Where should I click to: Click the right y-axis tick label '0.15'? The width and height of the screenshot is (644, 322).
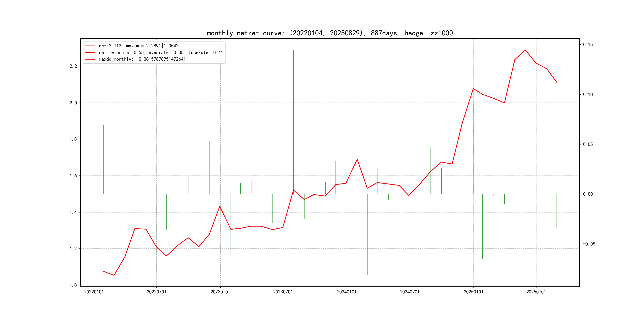588,45
